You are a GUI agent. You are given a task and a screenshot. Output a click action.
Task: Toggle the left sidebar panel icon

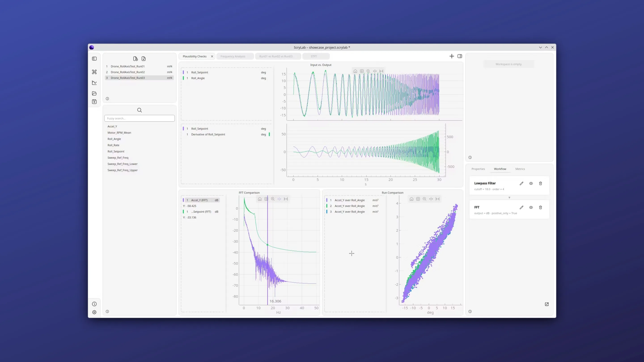(94, 59)
